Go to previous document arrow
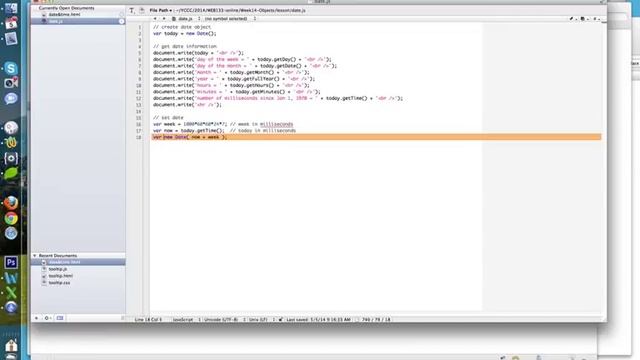Screen dimensions: 640x360 click(x=155, y=19)
